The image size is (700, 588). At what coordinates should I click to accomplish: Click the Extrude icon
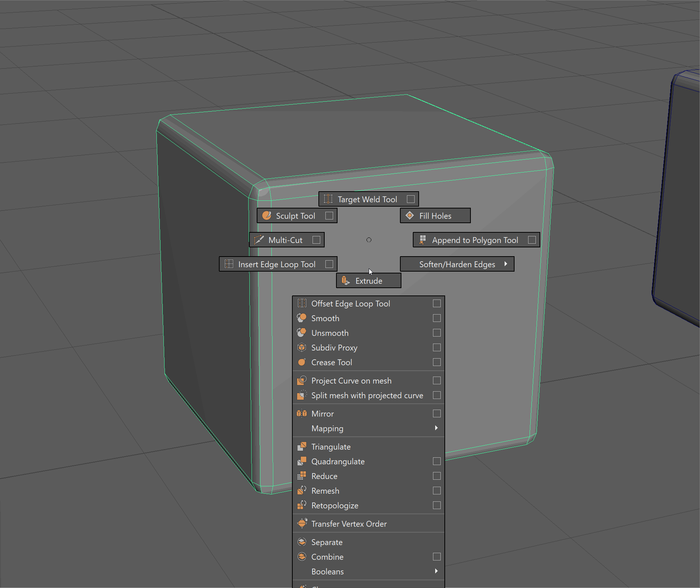(346, 280)
